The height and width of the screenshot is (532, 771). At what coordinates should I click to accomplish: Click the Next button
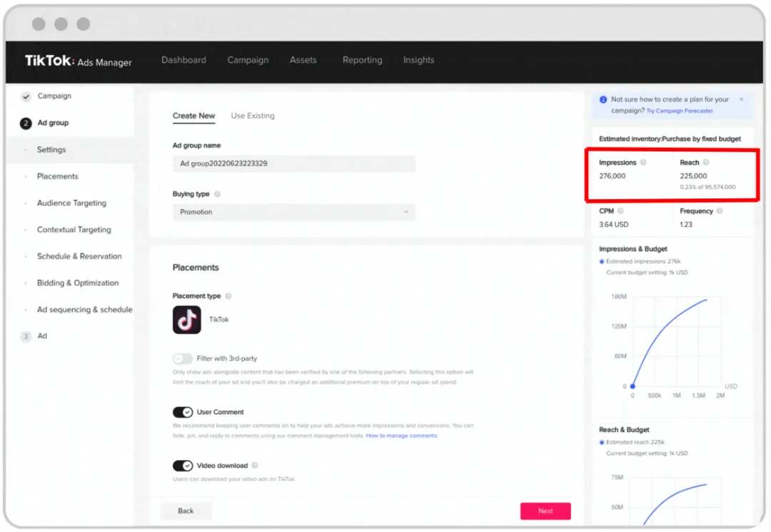pos(545,511)
